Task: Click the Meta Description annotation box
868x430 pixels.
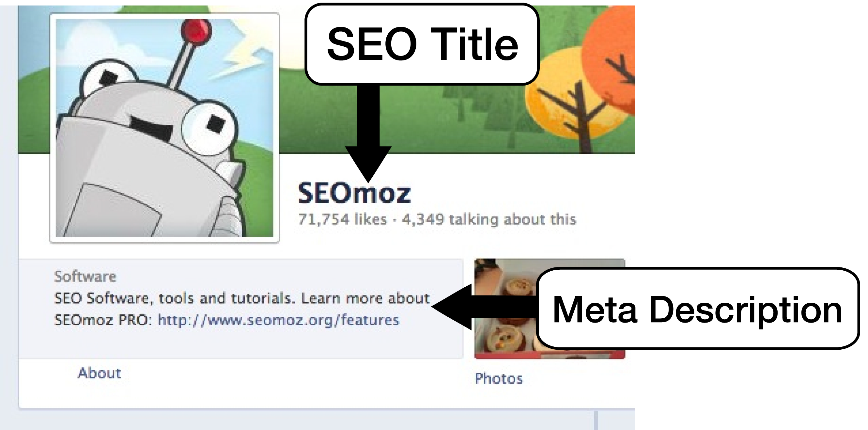Action: tap(697, 309)
